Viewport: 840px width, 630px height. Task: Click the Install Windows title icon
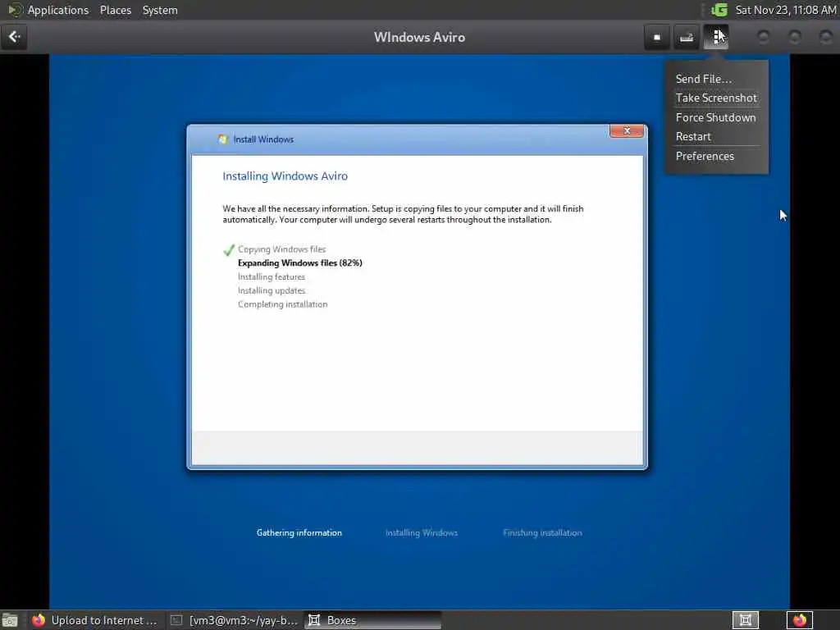pos(222,139)
